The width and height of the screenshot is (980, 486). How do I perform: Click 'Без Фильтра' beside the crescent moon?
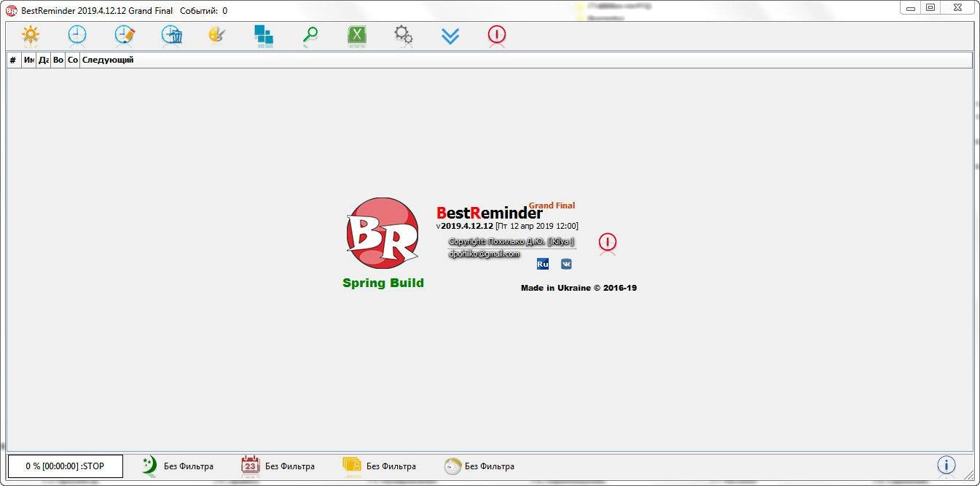click(x=189, y=466)
